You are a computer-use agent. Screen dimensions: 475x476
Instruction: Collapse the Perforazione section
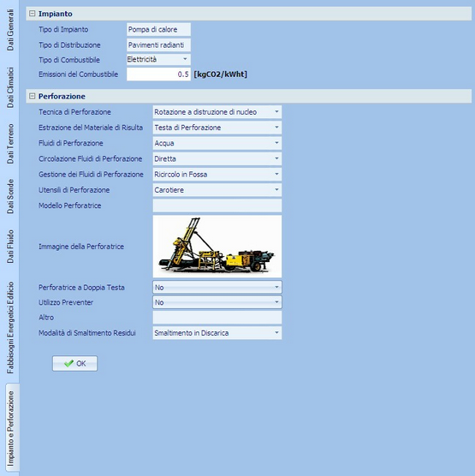(32, 96)
